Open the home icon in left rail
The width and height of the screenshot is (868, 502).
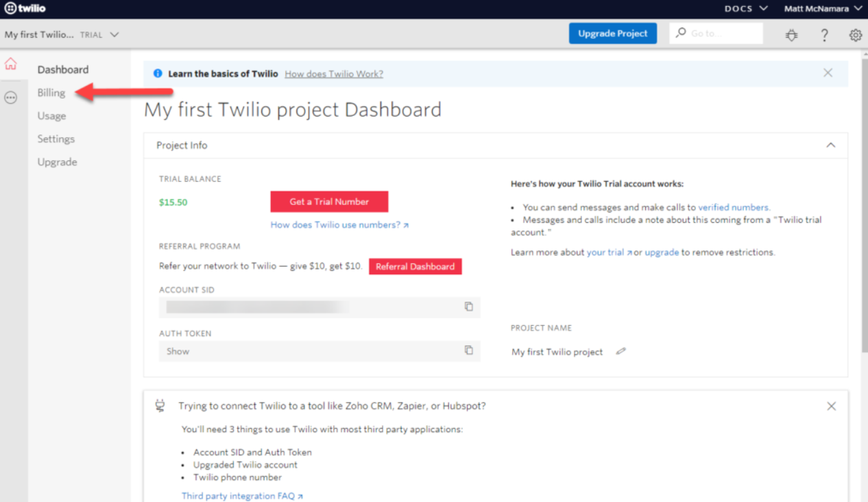tap(10, 64)
